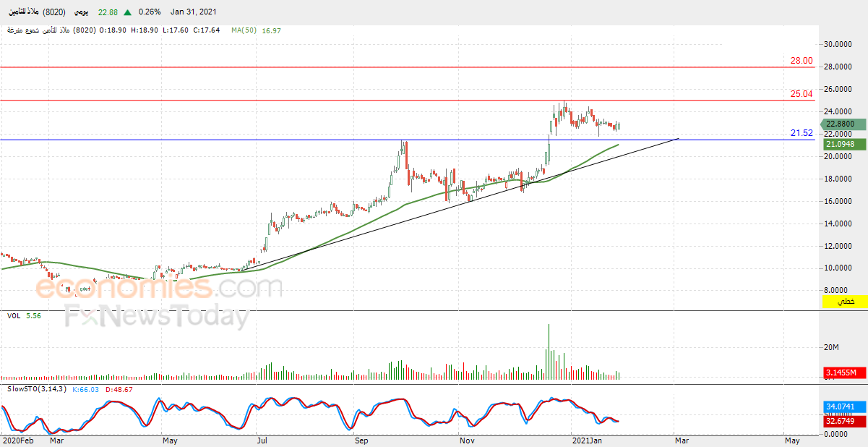Viewport: 868px width, 447px height.
Task: Click the green 22.8800 current price tag
Action: (x=845, y=124)
